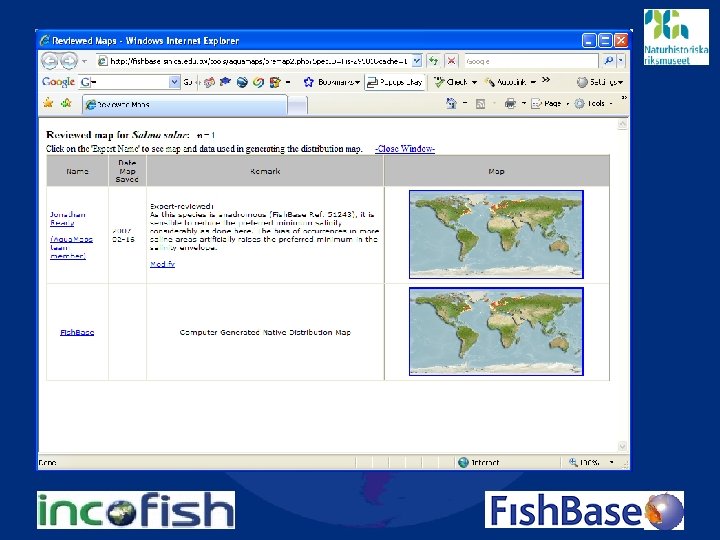The height and width of the screenshot is (540, 720).
Task: Expand the address bar history dropdown
Action: [416, 61]
